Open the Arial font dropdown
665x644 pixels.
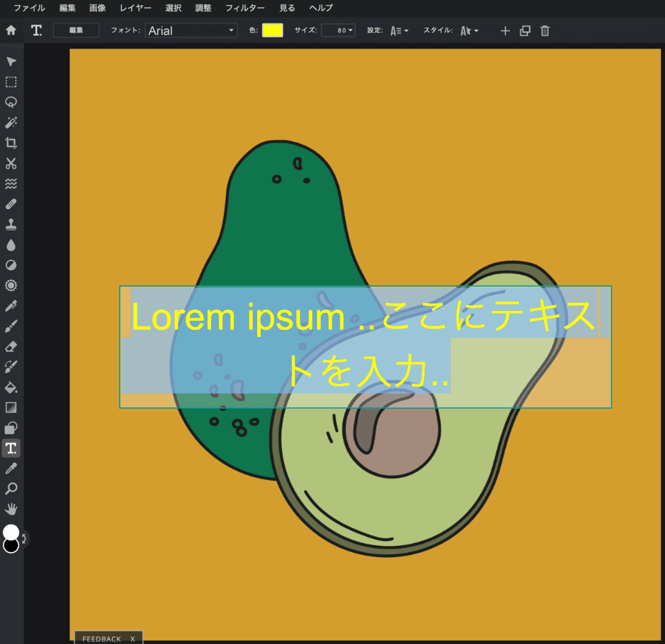click(191, 30)
